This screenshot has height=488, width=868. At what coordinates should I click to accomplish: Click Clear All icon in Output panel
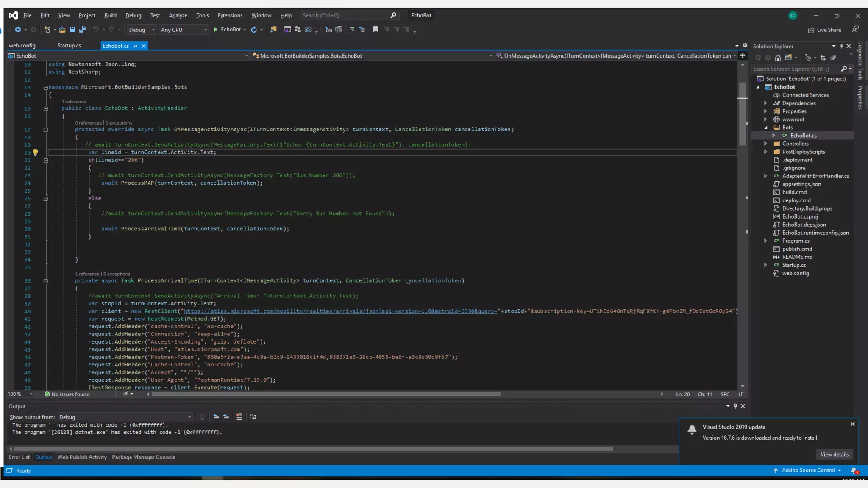[x=239, y=417]
